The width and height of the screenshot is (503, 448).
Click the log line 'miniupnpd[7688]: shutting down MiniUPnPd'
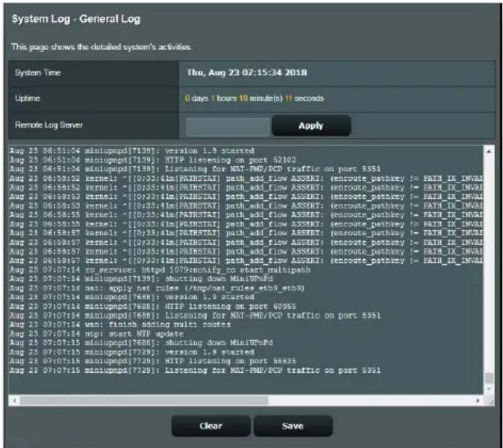141,343
